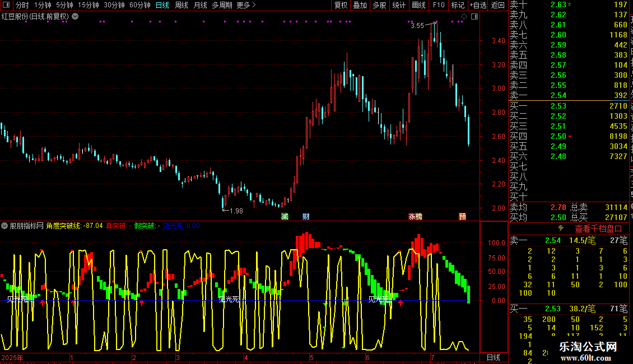This screenshot has height=364, width=633.
Task: Open dropdown arrow next to 红豆股份 title
Action: pyautogui.click(x=75, y=17)
